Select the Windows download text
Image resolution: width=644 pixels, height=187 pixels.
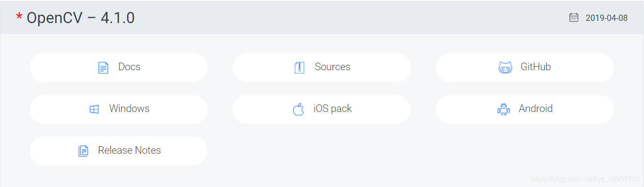coord(129,109)
